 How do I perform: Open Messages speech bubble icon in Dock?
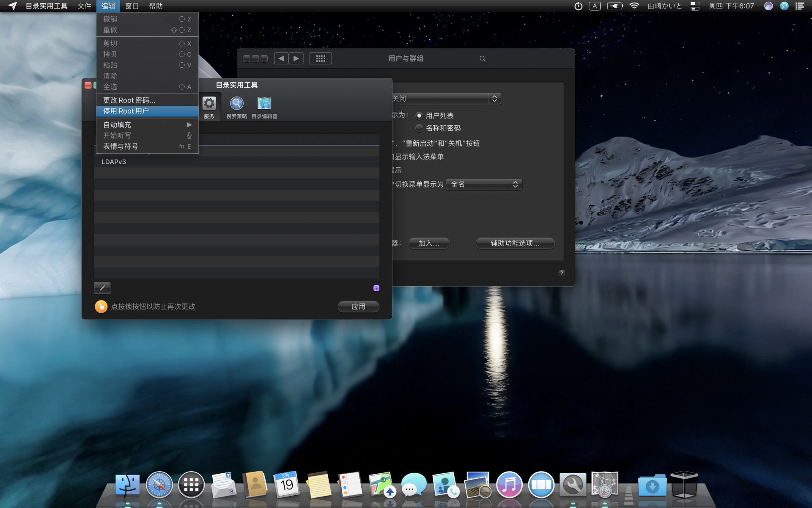[414, 485]
